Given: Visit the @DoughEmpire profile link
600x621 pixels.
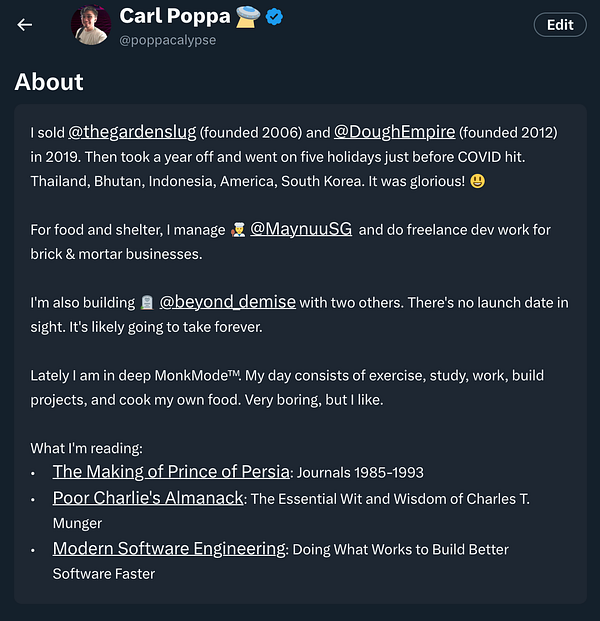Looking at the screenshot, I should coord(394,132).
